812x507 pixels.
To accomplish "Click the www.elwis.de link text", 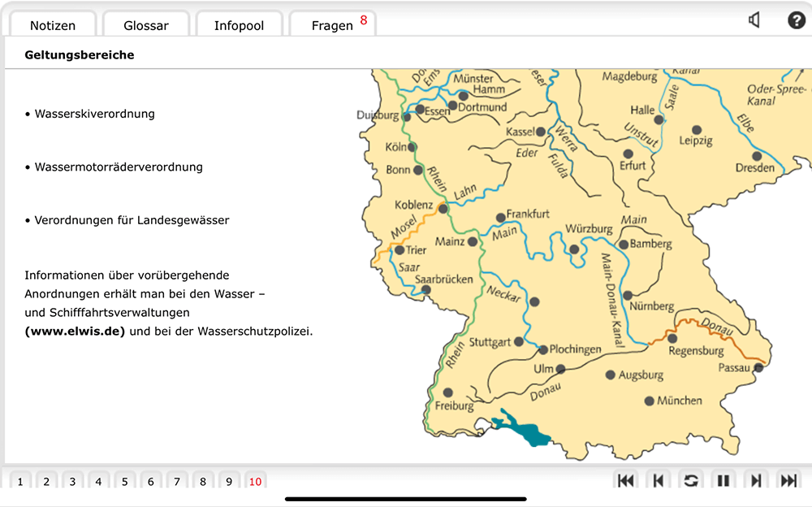I will [x=76, y=331].
